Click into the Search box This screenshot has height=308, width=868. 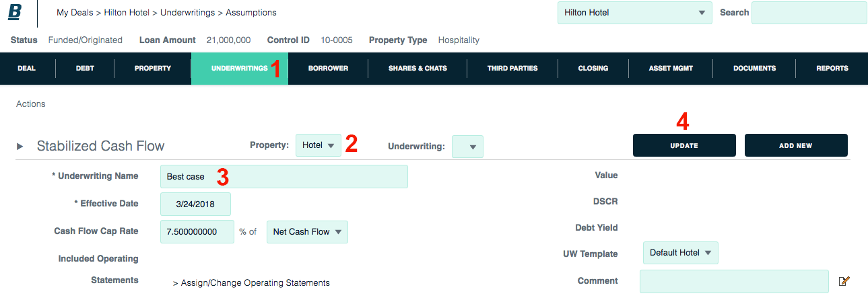809,13
